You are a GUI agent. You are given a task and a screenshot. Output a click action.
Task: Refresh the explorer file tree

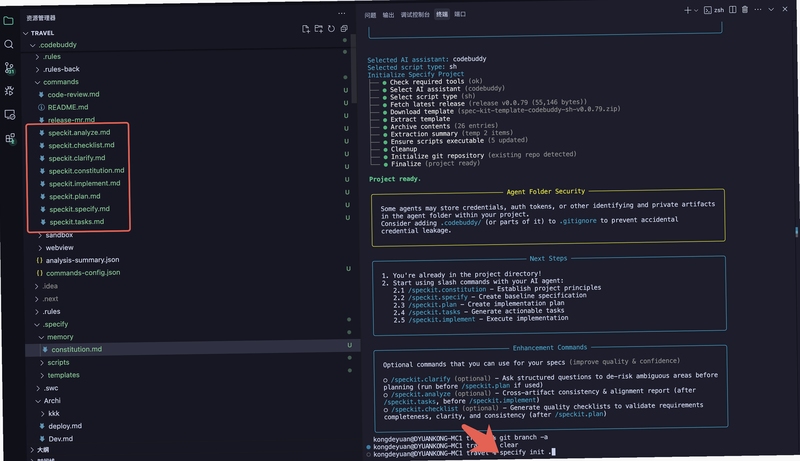tap(331, 29)
